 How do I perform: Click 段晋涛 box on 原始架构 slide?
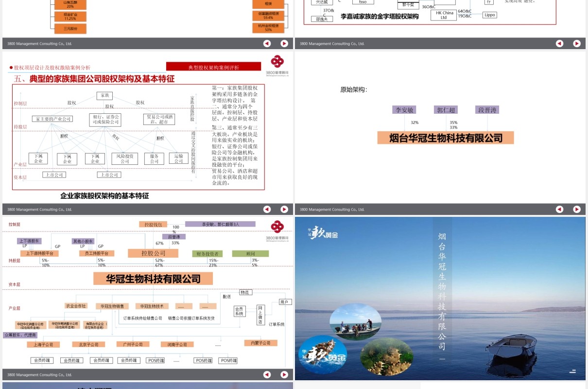(x=487, y=110)
